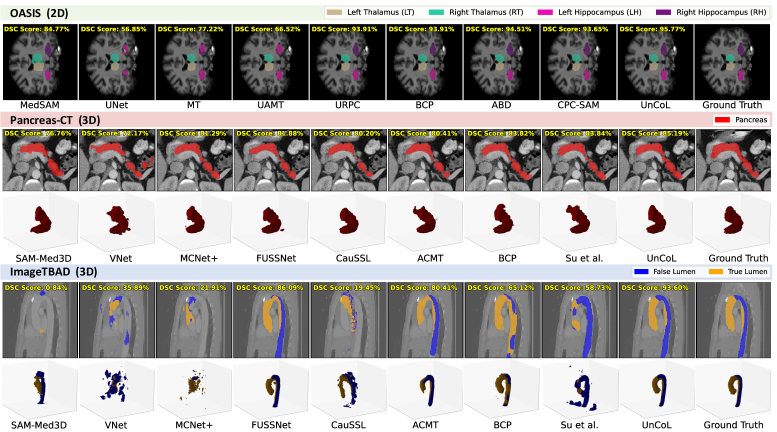Click the OASIS BCP 93.91% DSC score

[x=421, y=29]
